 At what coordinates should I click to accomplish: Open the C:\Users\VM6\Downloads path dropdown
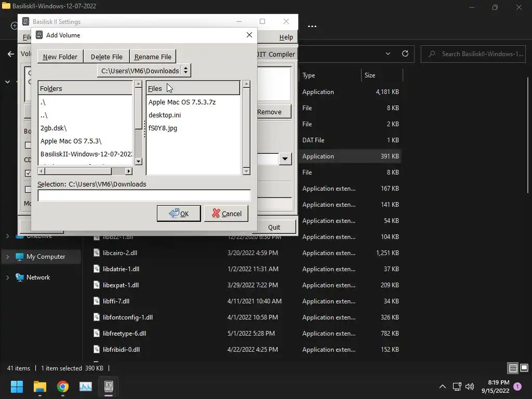click(x=144, y=71)
